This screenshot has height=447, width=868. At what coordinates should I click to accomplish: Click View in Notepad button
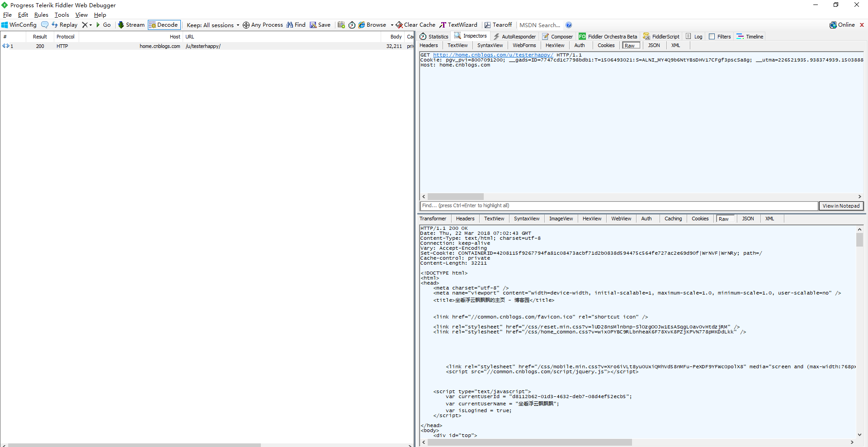(x=841, y=206)
